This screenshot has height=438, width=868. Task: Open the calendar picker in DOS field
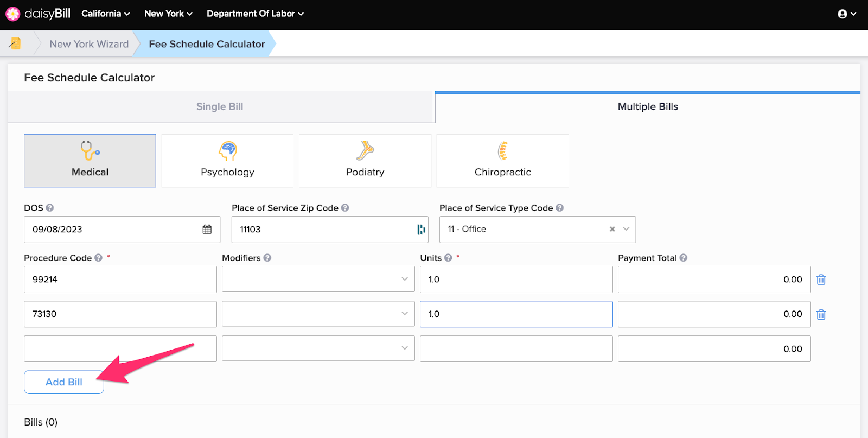207,230
